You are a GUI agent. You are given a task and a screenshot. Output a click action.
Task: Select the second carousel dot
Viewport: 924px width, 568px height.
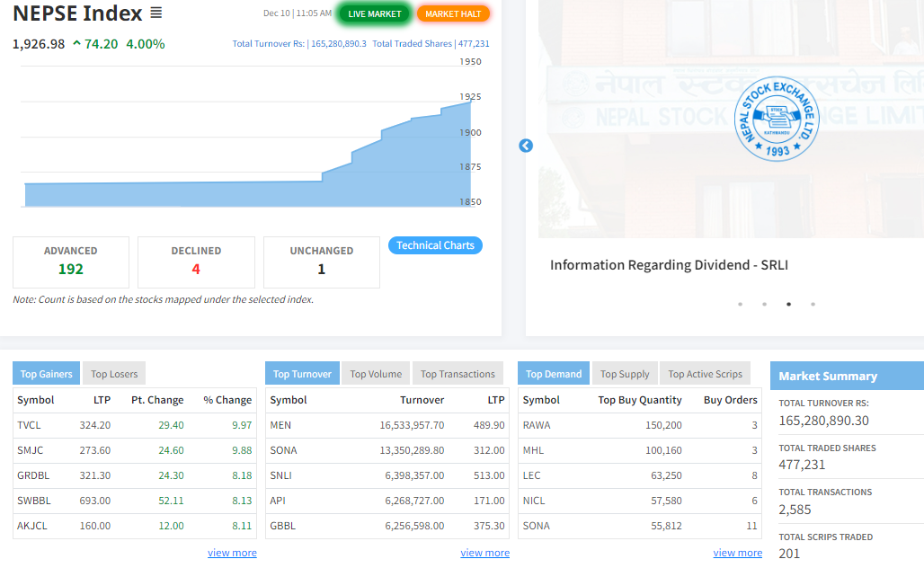[x=764, y=304]
